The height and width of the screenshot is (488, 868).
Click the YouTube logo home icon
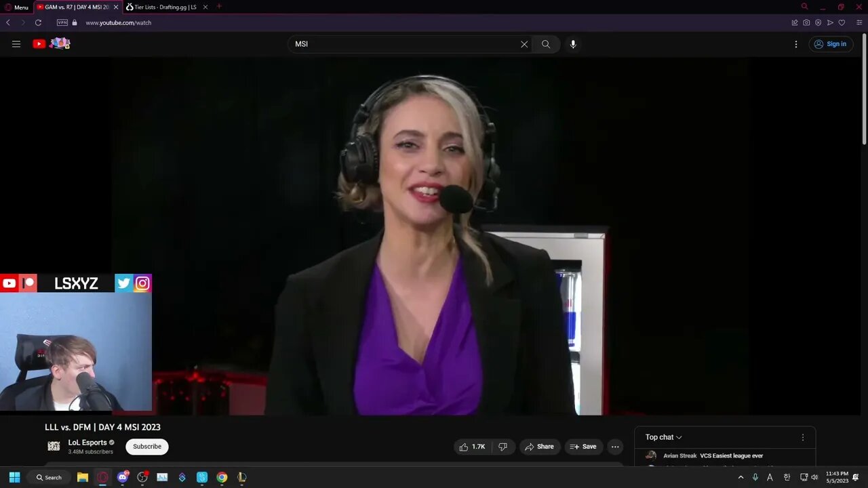tap(39, 44)
